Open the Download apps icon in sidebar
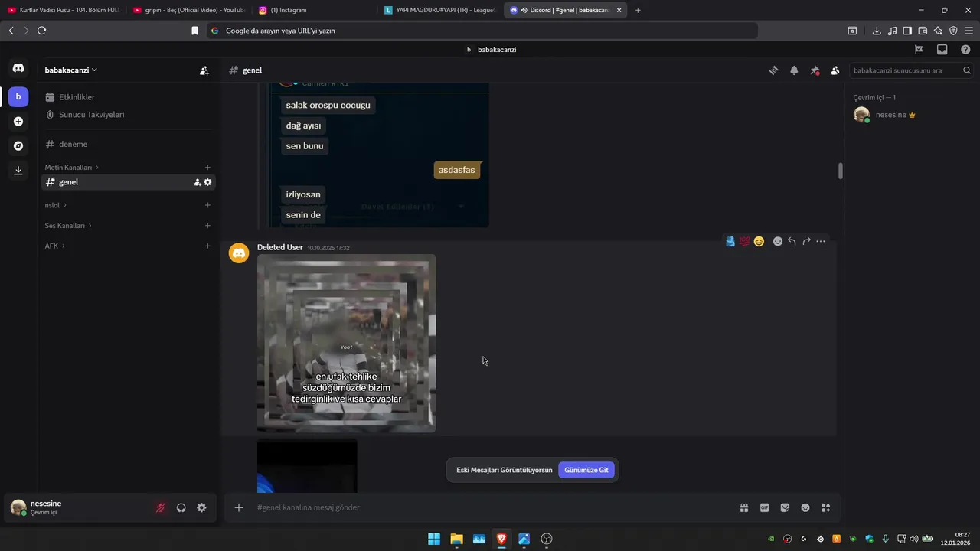The image size is (980, 551). (18, 171)
